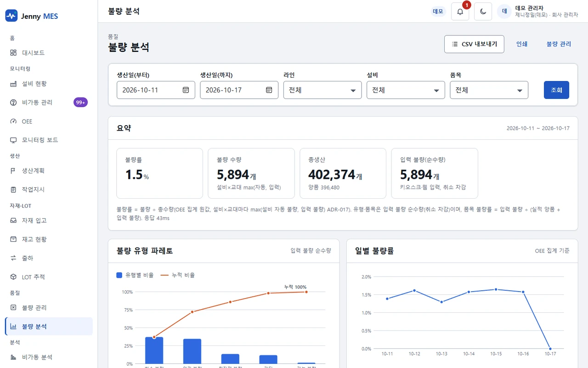This screenshot has height=368, width=588.
Task: Open calendar picker for 생산일(부터)
Action: click(186, 90)
